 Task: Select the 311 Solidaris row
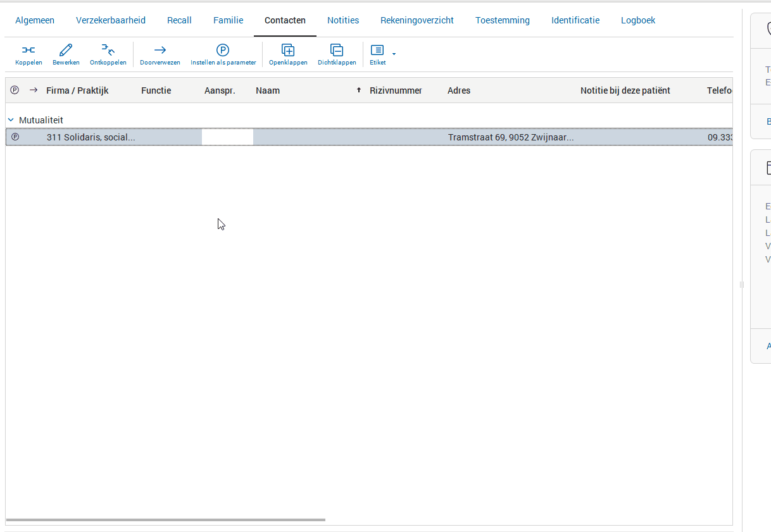coord(369,137)
